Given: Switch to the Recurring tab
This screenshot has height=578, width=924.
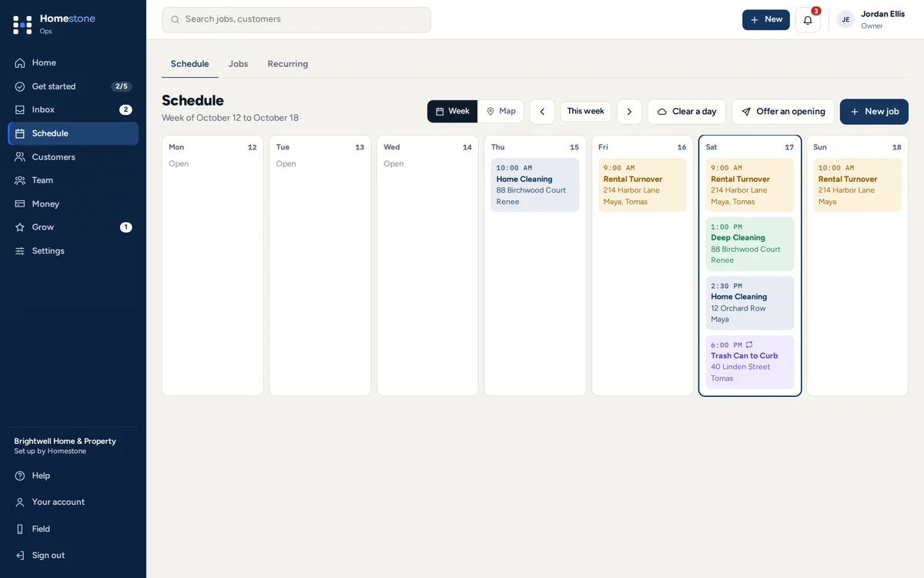Looking at the screenshot, I should (x=288, y=64).
